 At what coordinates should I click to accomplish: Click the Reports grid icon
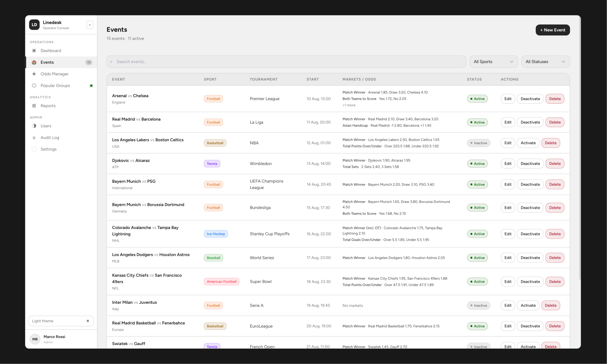(34, 106)
